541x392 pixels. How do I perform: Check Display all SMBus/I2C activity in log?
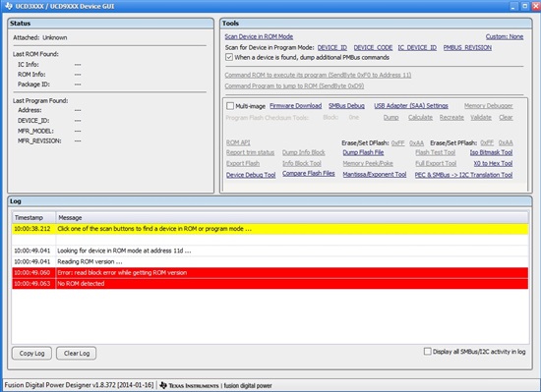[x=428, y=352]
